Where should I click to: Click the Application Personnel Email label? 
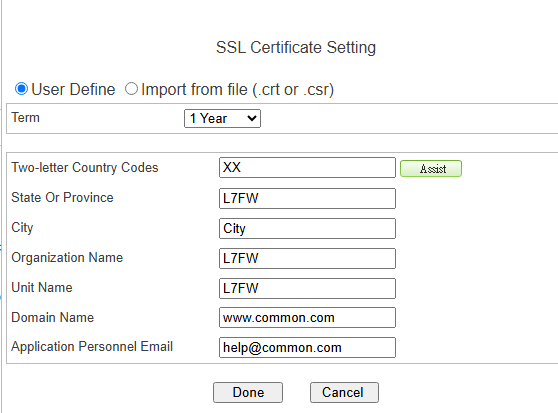pos(92,347)
